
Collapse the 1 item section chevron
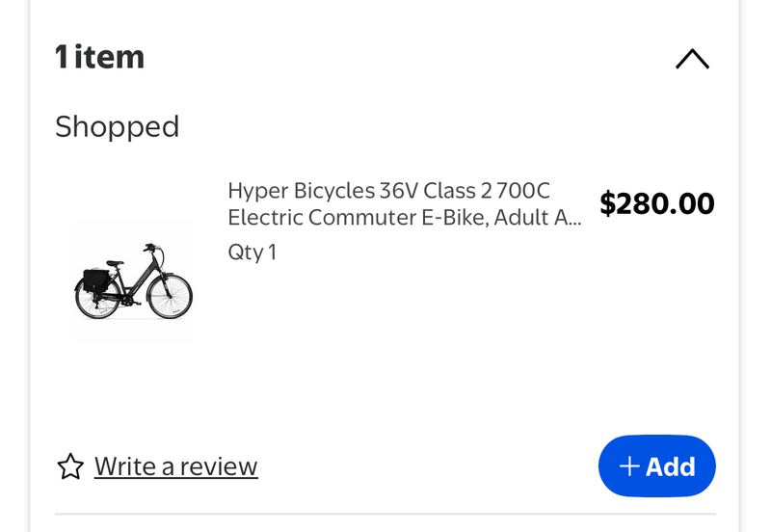coord(692,59)
